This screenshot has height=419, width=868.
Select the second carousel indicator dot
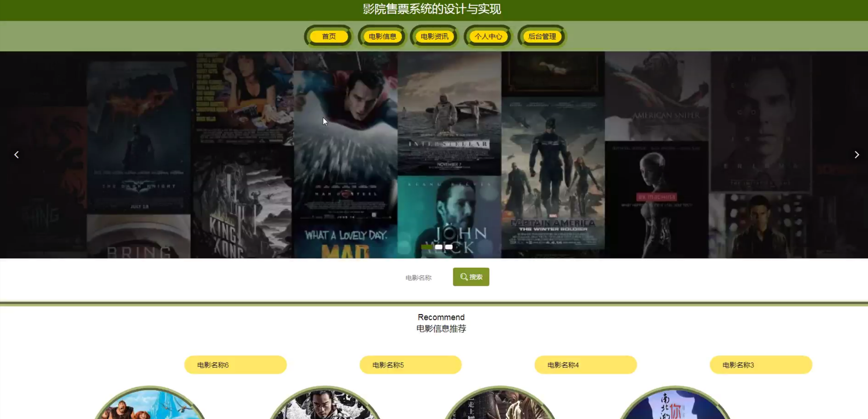[438, 247]
